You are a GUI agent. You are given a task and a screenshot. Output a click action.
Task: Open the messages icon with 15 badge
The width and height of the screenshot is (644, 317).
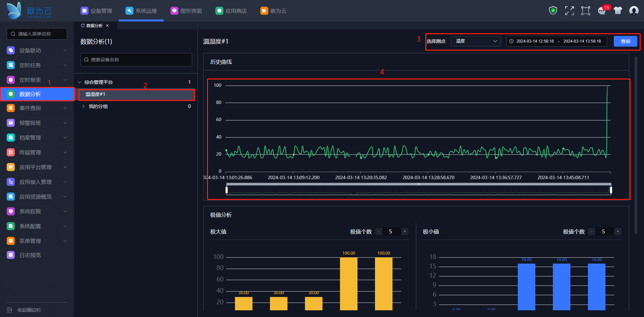point(602,11)
